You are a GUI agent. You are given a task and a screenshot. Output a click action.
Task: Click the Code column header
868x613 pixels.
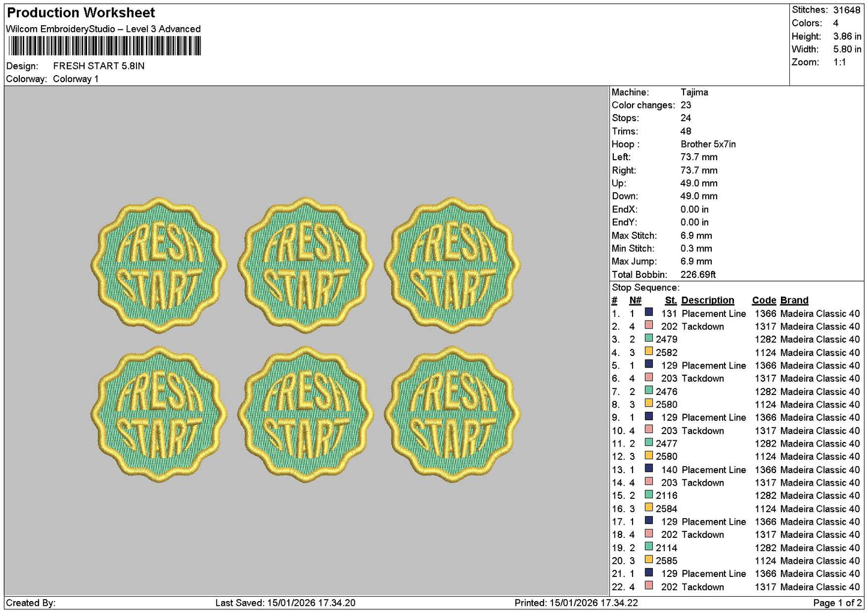[764, 300]
